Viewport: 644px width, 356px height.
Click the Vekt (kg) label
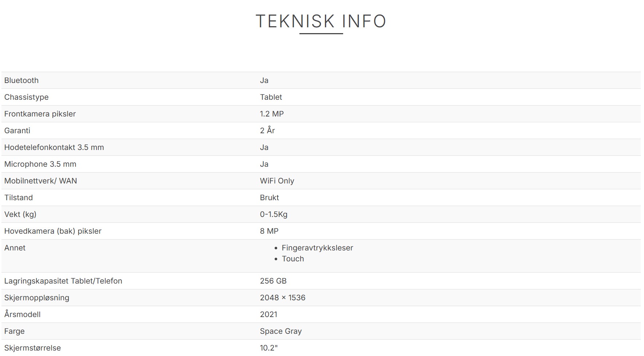[20, 214]
